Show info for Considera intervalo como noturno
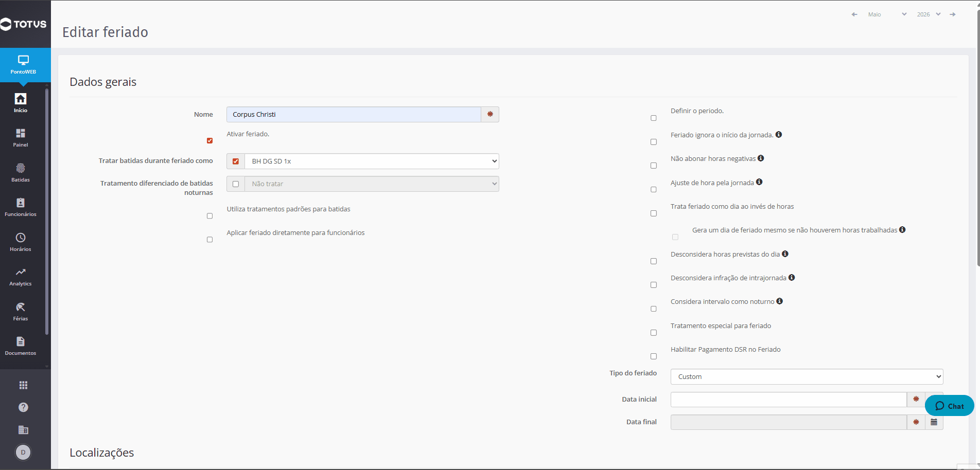980x470 pixels. coord(780,301)
